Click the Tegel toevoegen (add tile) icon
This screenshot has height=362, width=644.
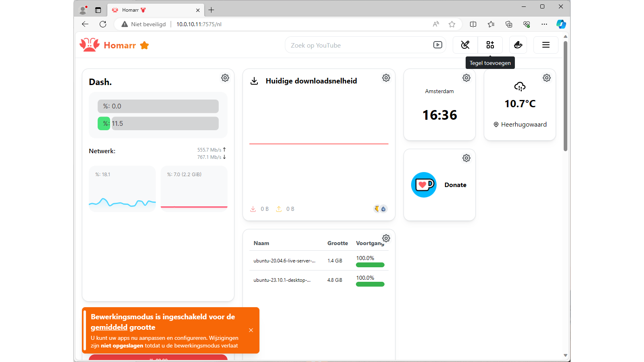coord(490,45)
